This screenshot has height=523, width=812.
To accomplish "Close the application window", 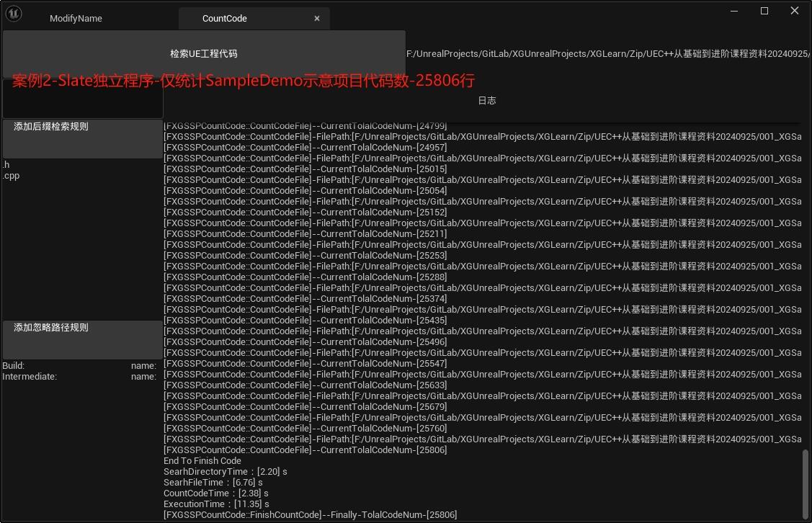I will pyautogui.click(x=795, y=11).
